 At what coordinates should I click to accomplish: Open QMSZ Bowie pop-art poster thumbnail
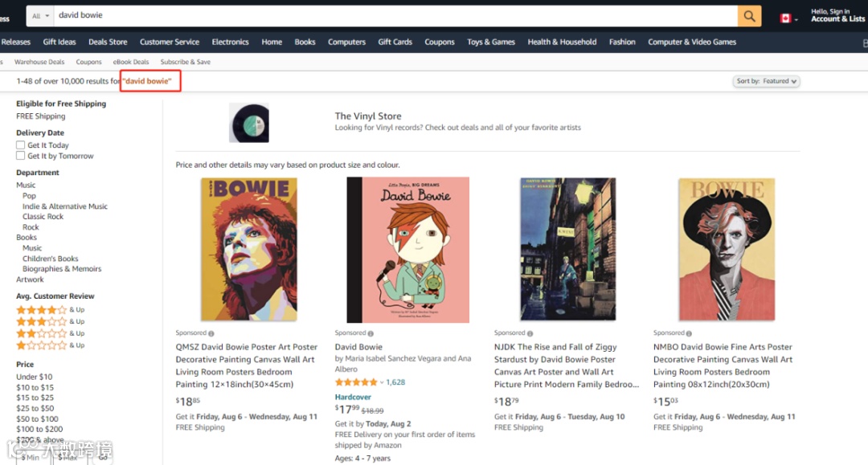249,249
